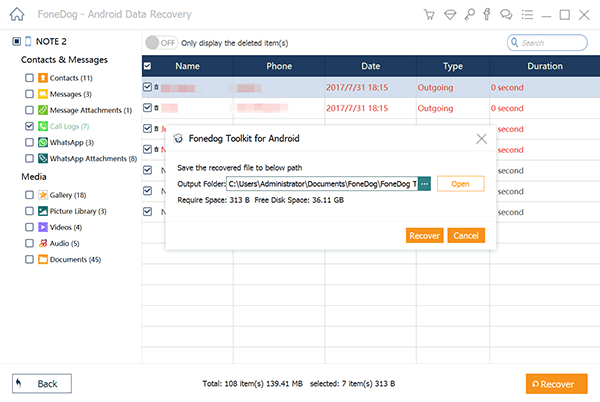Click the WhatsApp category icon
The width and height of the screenshot is (600, 402).
pos(43,142)
